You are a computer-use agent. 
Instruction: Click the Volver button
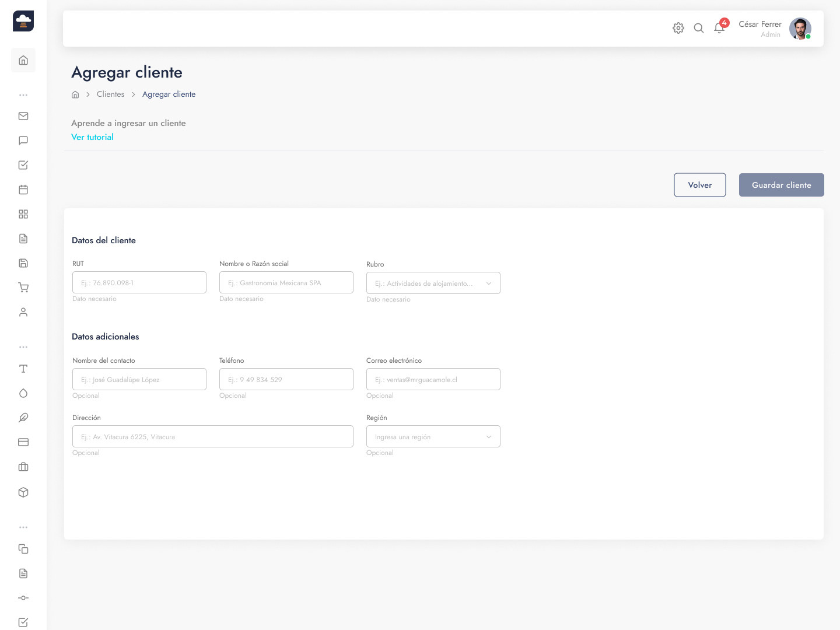[x=700, y=185]
